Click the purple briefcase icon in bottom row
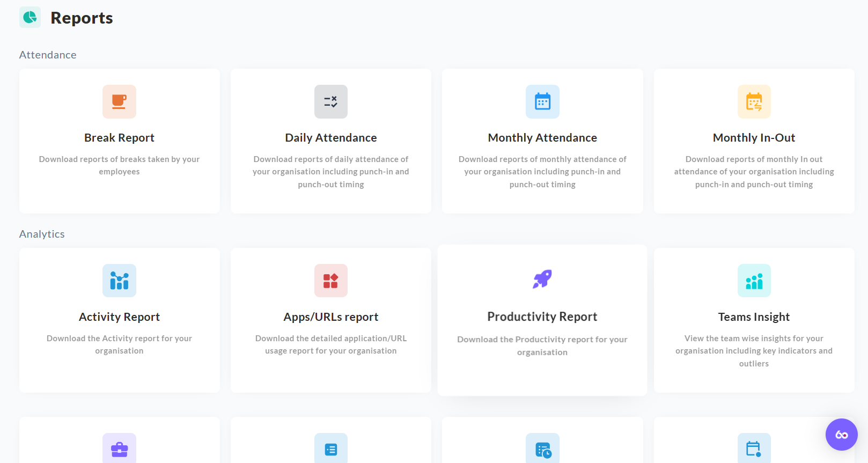 pos(119,448)
